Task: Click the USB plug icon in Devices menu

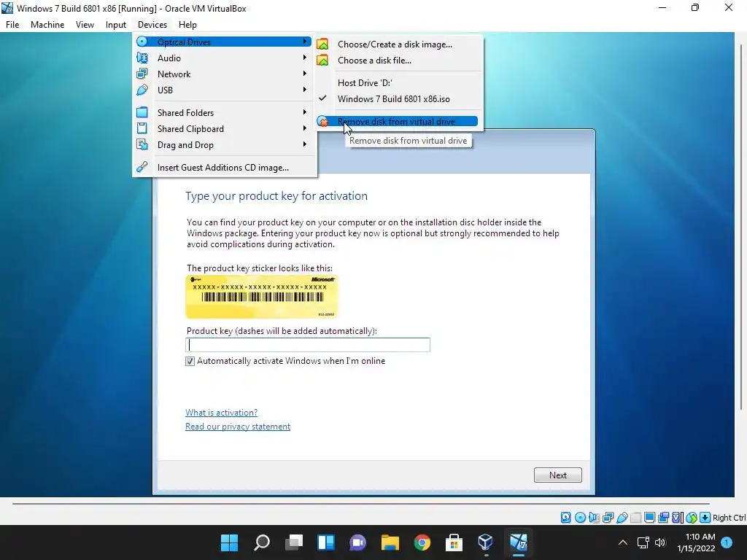Action: click(142, 90)
